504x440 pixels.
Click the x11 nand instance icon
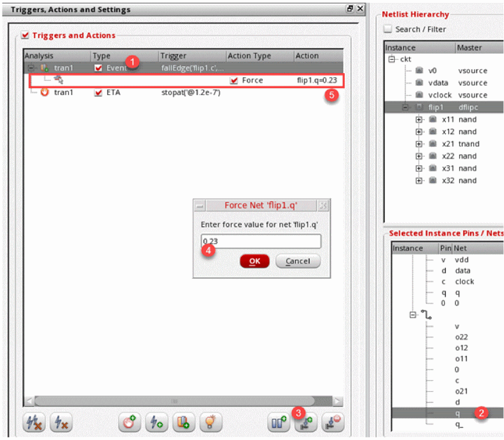click(x=432, y=119)
